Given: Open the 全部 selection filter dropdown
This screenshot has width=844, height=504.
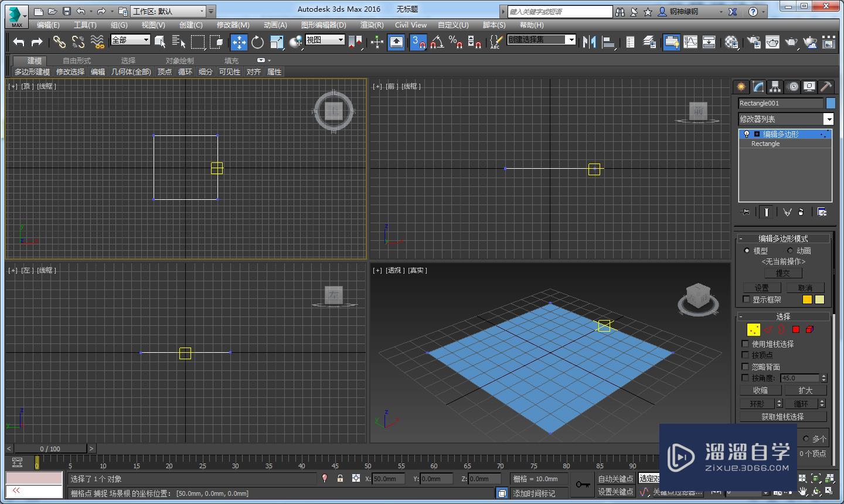Looking at the screenshot, I should (130, 40).
